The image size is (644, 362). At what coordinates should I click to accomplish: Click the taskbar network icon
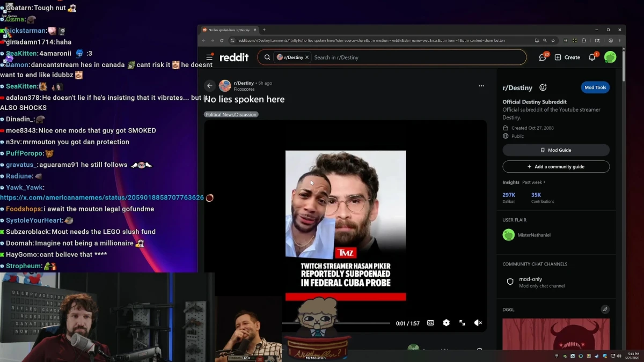tap(612, 356)
